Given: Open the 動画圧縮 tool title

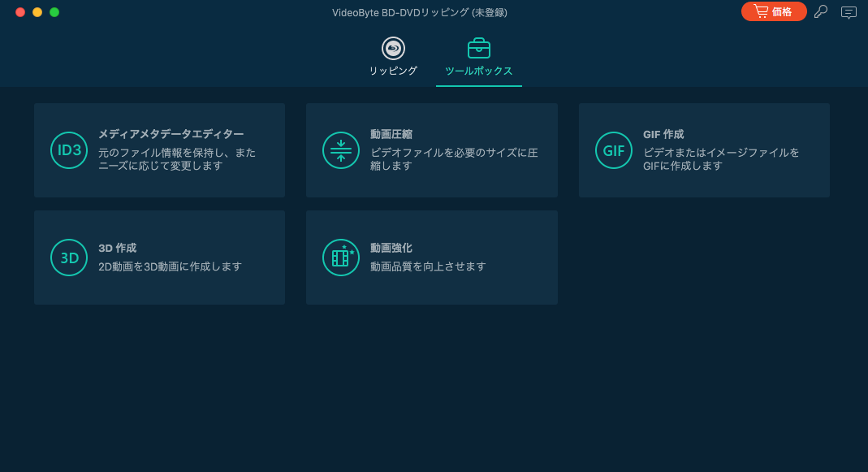Looking at the screenshot, I should pyautogui.click(x=391, y=134).
